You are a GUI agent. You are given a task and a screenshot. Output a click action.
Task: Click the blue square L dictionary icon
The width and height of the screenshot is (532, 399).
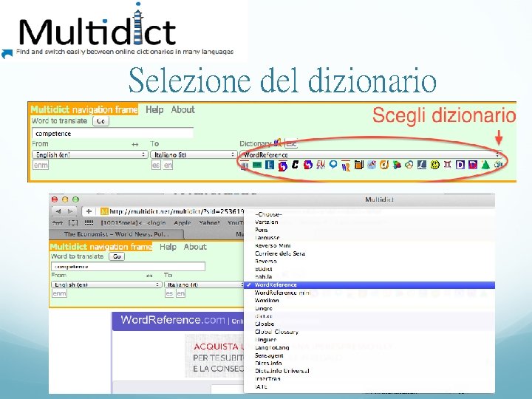pyautogui.click(x=270, y=165)
